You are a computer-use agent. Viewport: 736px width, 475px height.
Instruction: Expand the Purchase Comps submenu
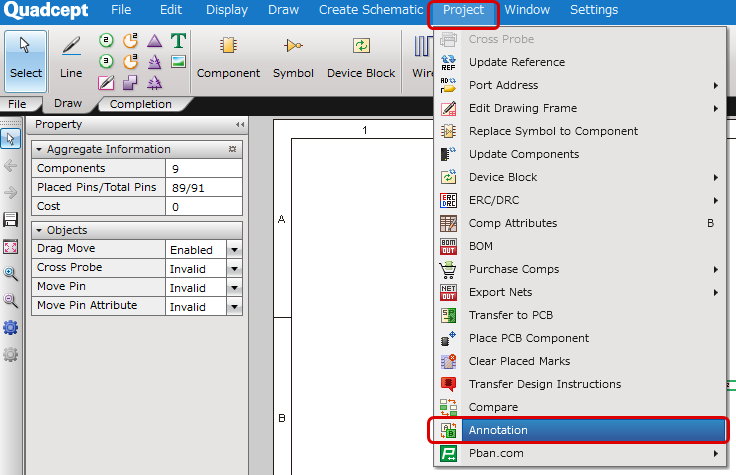580,269
